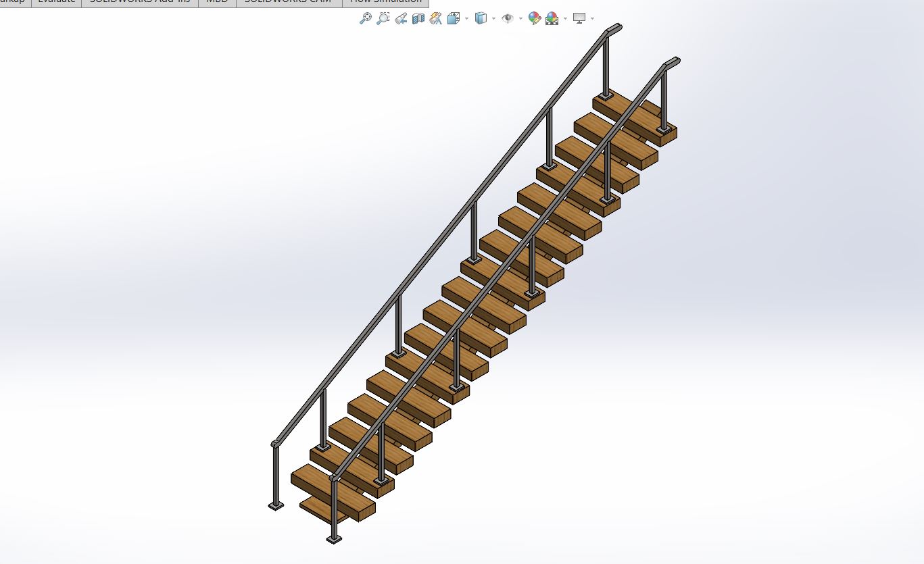Viewport: 924px width, 564px height.
Task: Open the SOLIDWORKS CAM tab
Action: point(289,3)
